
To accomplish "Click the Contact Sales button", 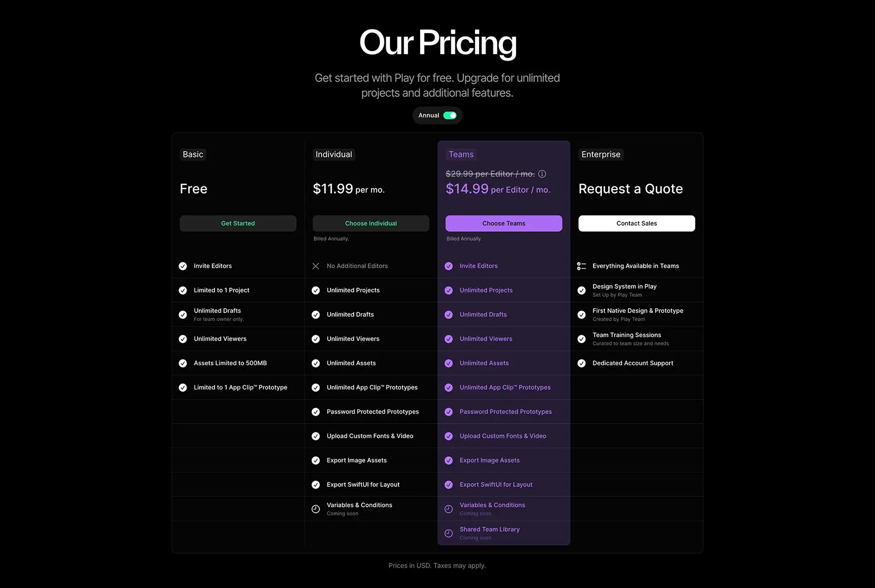I will click(x=637, y=223).
